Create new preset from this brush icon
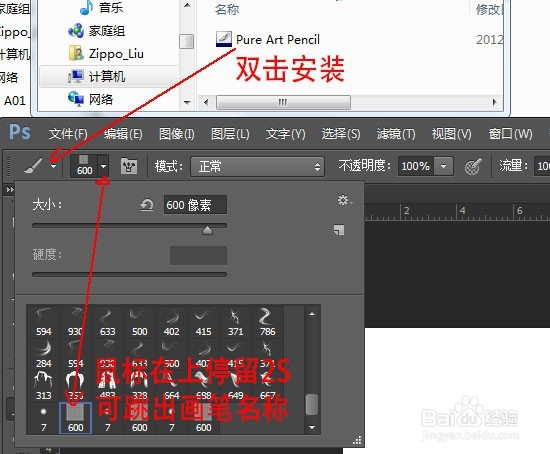550x454 pixels. pos(339,230)
